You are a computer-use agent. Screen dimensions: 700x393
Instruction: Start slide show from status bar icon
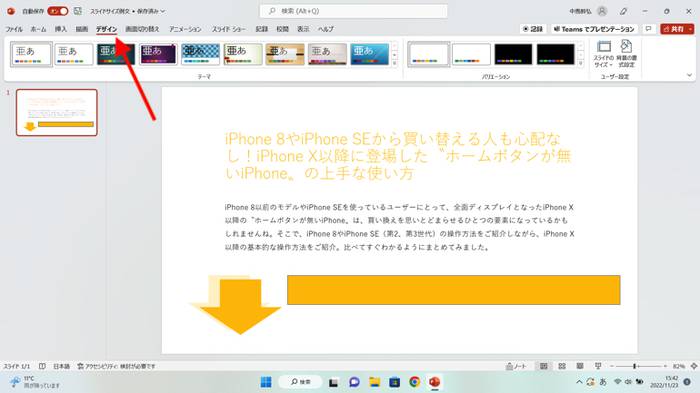click(598, 366)
